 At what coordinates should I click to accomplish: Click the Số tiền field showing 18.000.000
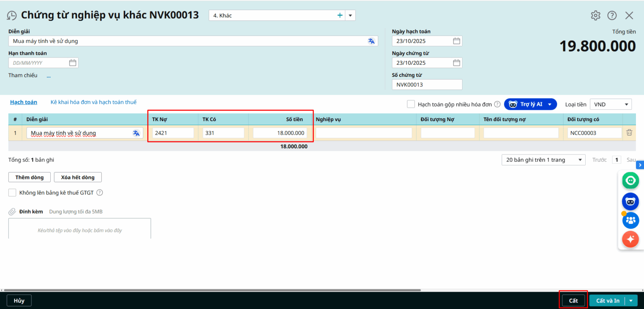[280, 133]
